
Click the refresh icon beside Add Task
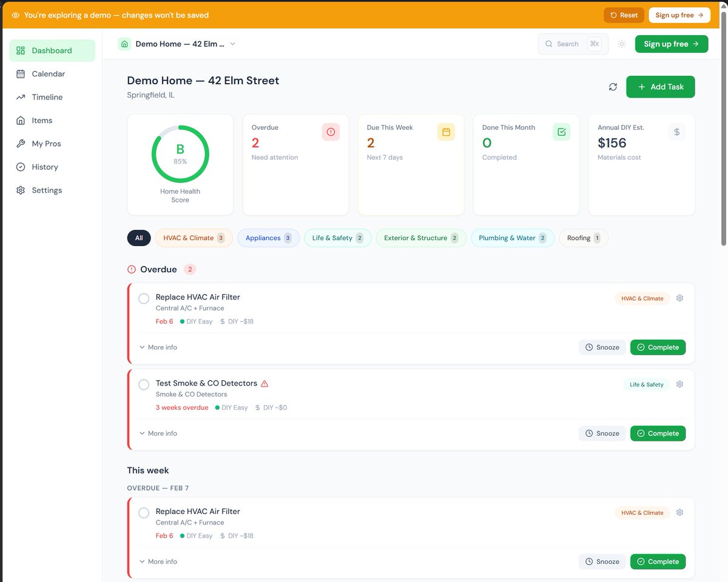tap(613, 87)
